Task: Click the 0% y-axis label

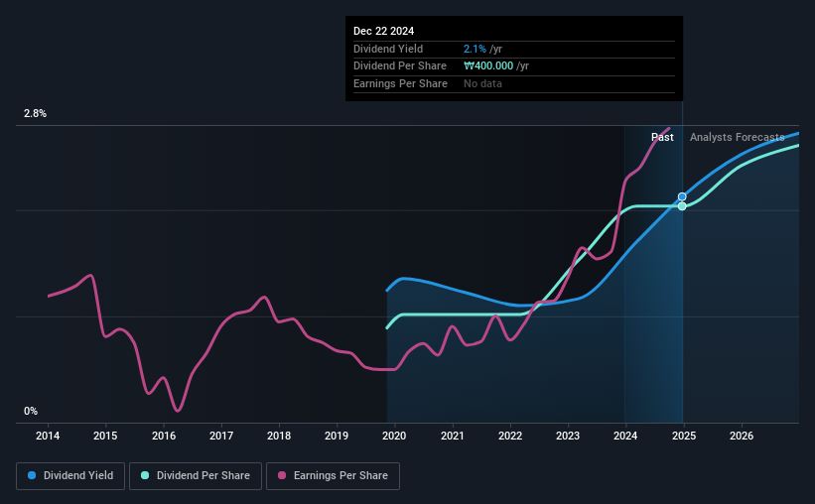Action: tap(31, 411)
